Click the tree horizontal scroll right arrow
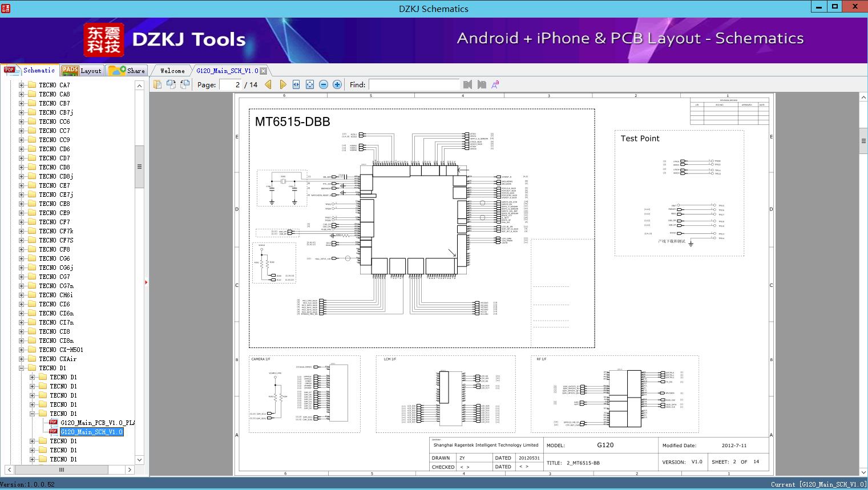Screen dimensions: 868x490 130,470
